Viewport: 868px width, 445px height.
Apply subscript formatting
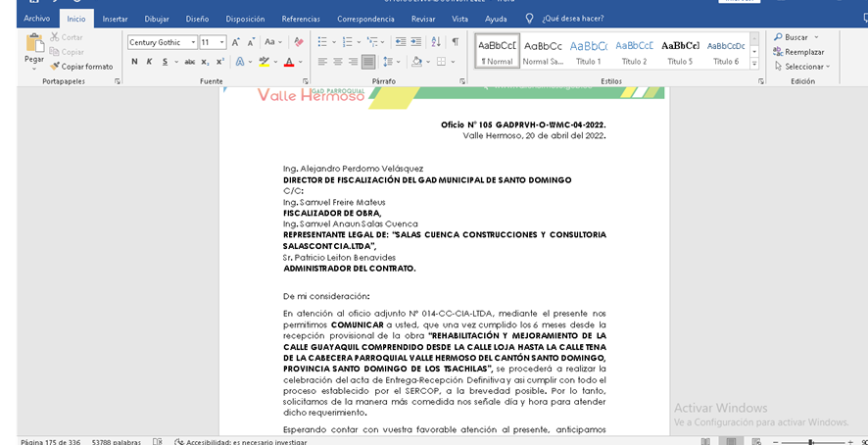[x=206, y=62]
